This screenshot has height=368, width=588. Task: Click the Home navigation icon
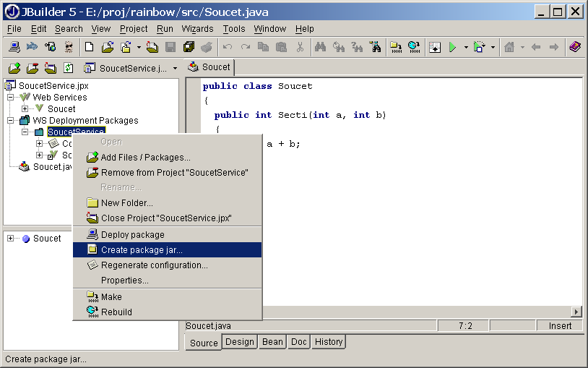tap(509, 47)
